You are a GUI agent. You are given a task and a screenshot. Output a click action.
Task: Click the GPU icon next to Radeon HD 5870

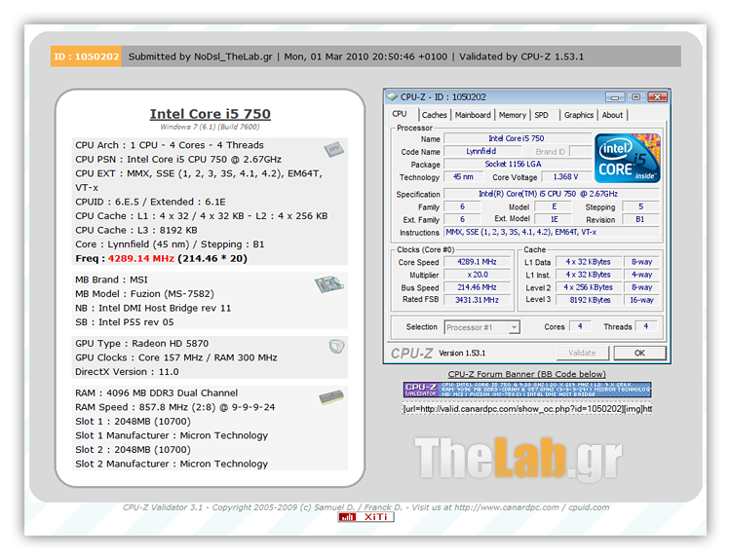[x=335, y=346]
